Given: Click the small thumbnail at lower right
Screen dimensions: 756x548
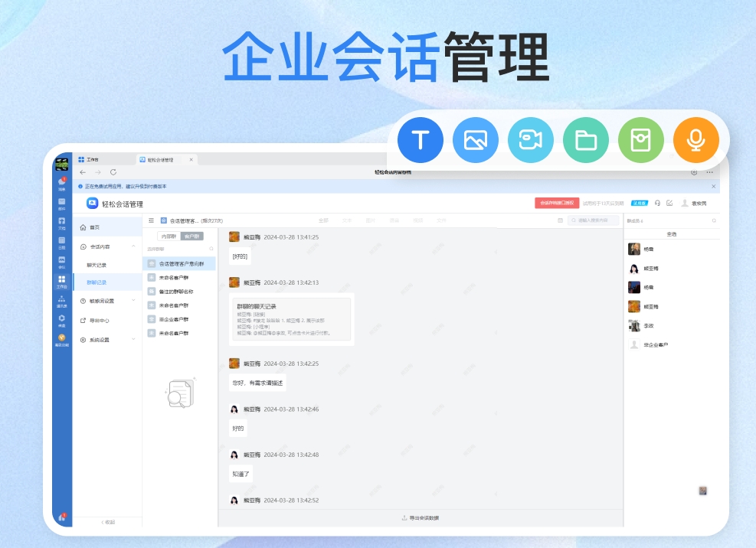Looking at the screenshot, I should click(703, 491).
